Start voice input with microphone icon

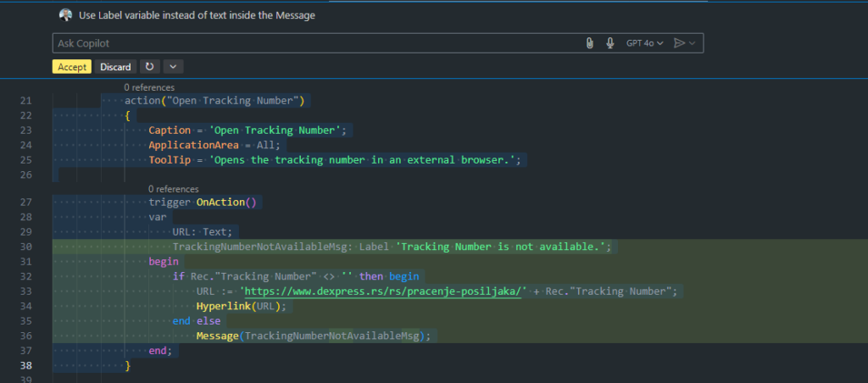click(610, 43)
